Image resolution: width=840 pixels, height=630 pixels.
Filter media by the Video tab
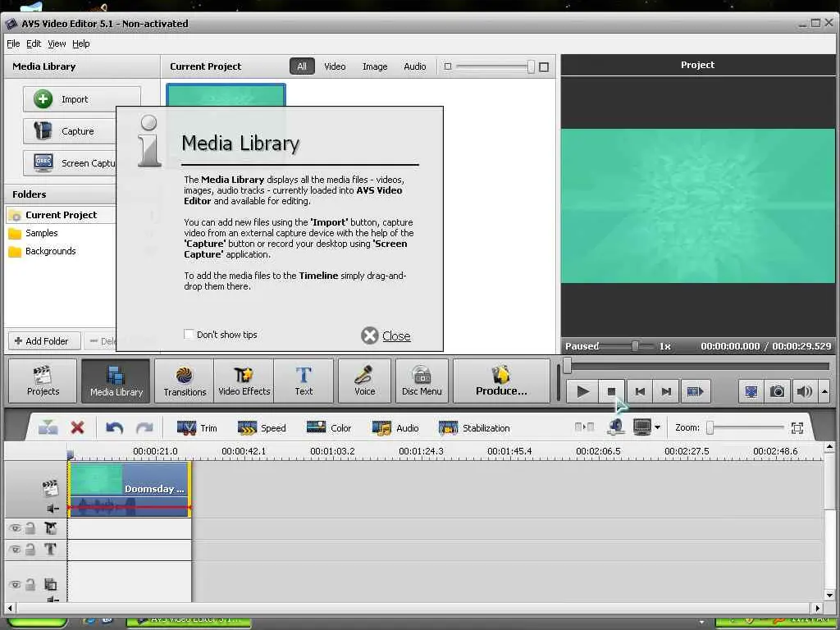click(335, 66)
